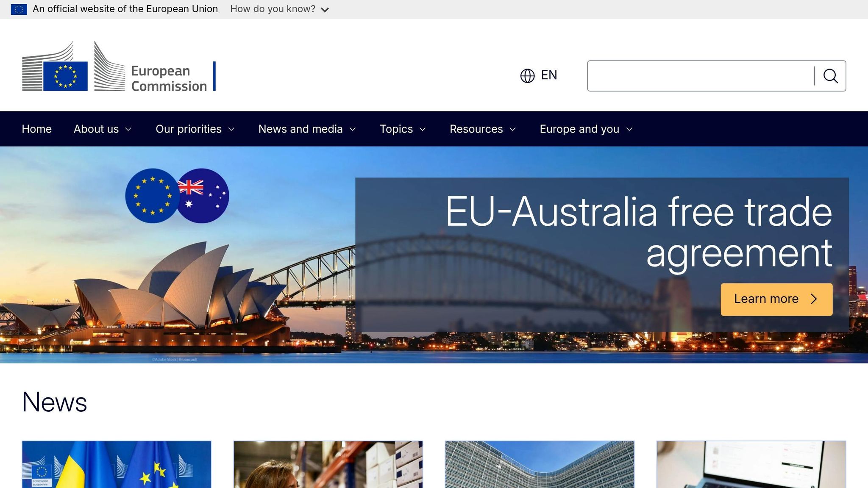This screenshot has width=868, height=488.
Task: Click the magnifying glass search icon
Action: pyautogui.click(x=830, y=76)
